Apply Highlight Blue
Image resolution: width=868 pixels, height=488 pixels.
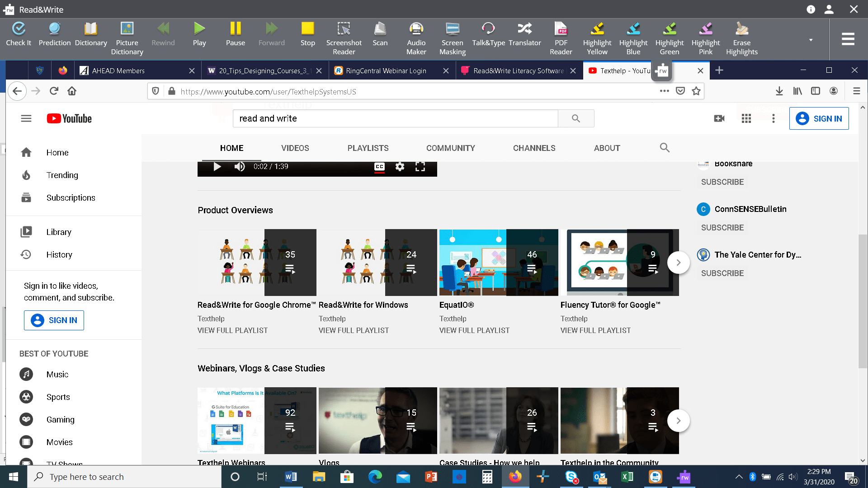(633, 38)
